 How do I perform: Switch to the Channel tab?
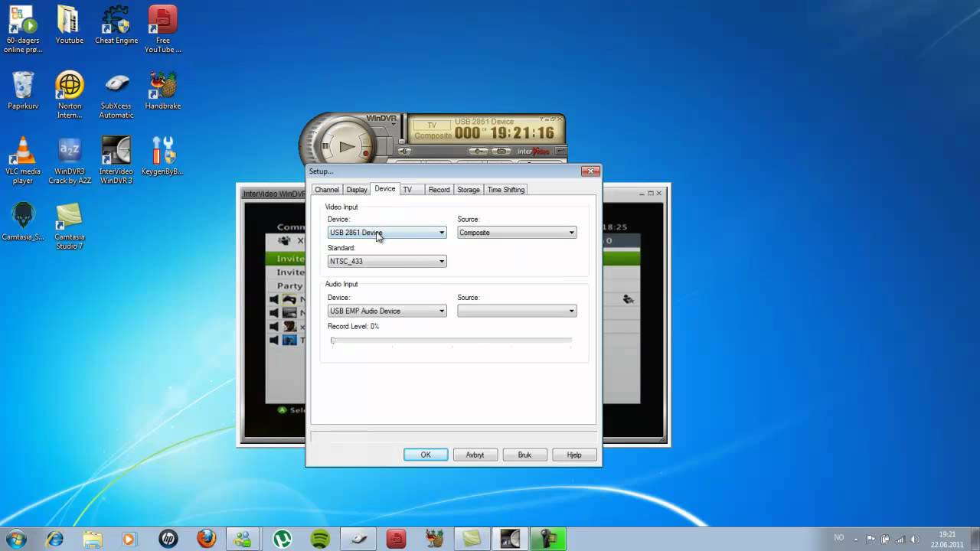327,190
